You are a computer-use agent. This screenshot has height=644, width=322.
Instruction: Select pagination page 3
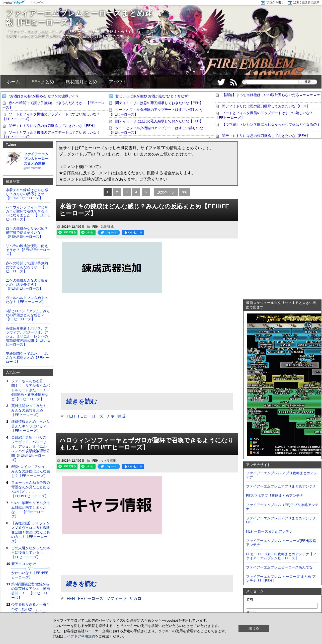127,192
